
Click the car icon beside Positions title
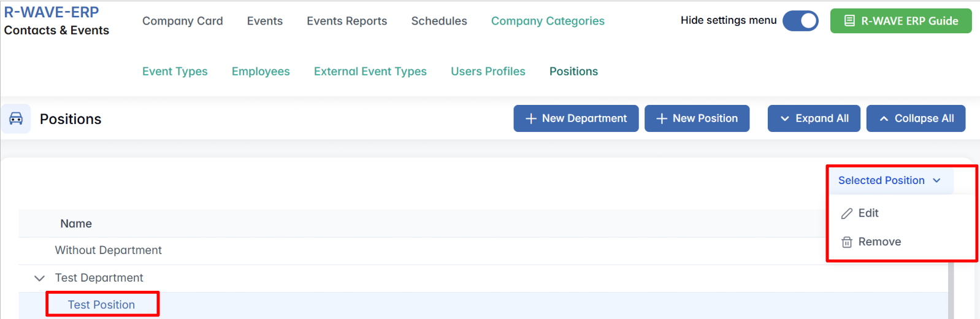point(16,118)
